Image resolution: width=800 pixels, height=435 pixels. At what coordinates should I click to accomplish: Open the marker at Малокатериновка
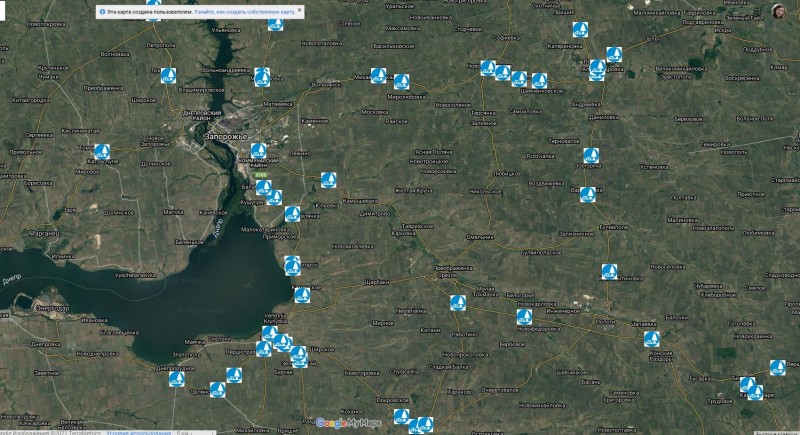[x=292, y=213]
